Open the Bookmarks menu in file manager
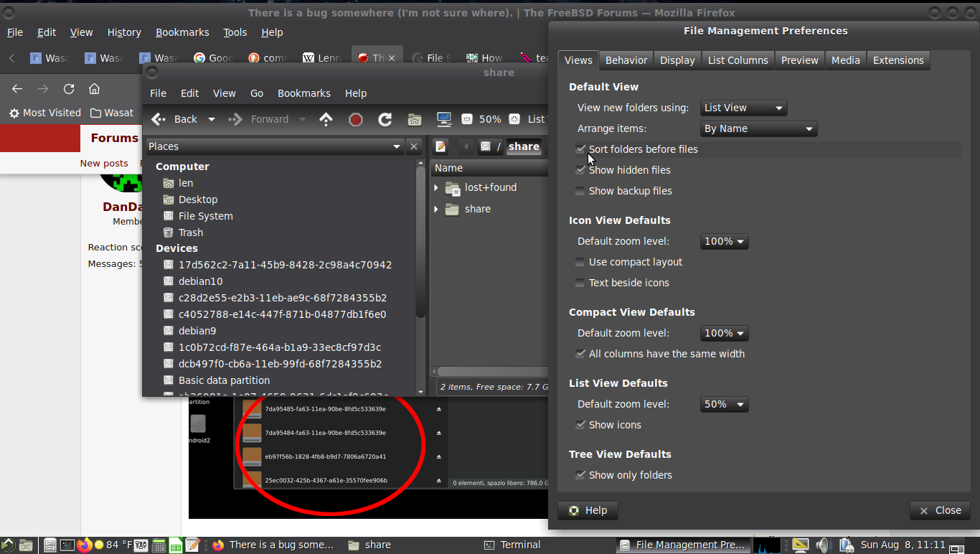This screenshot has width=980, height=554. 303,93
